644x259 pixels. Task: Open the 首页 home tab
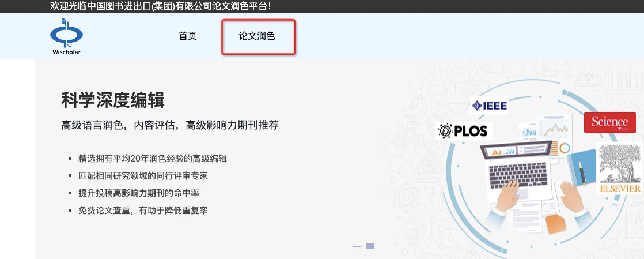[x=188, y=36]
